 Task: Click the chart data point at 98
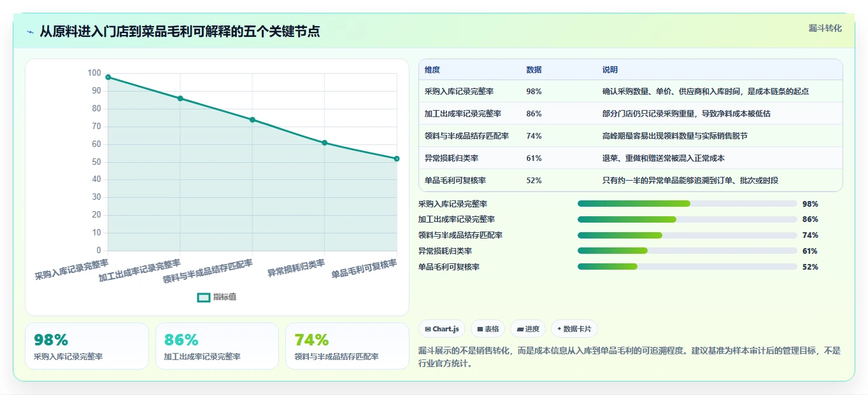point(108,77)
